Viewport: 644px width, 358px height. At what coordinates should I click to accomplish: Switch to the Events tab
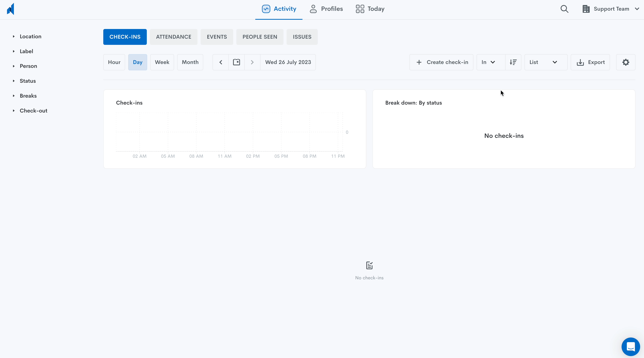pyautogui.click(x=217, y=37)
